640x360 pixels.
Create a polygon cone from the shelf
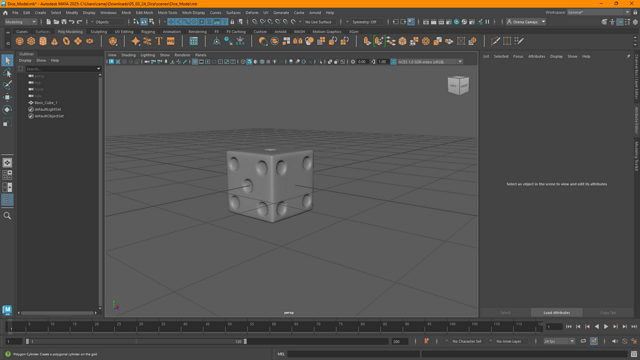coord(54,41)
